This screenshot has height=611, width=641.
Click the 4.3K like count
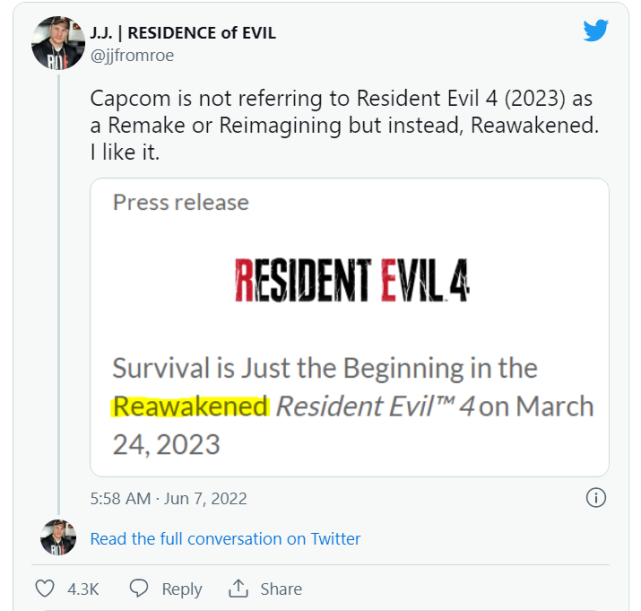coord(82,589)
